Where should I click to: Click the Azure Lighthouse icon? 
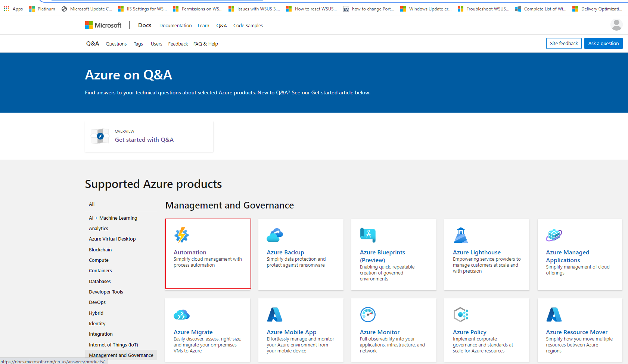click(x=461, y=235)
